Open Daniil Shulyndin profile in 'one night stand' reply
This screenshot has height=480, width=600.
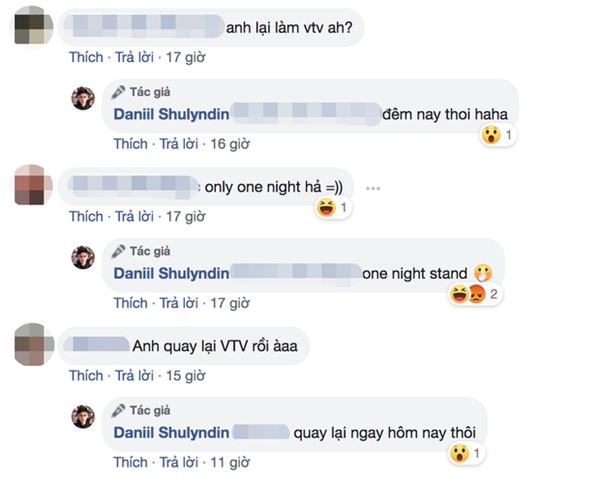tap(171, 273)
